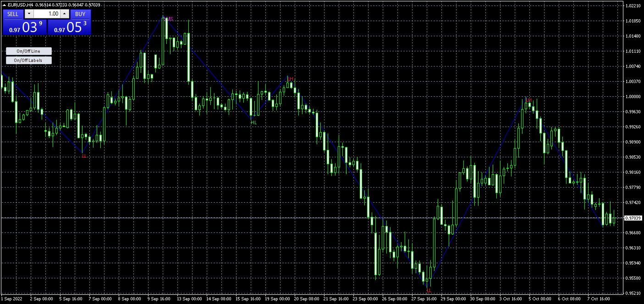Viewport: 644px width, 304px height.
Task: Click the 0.96310 price axis label
Action: point(633,248)
